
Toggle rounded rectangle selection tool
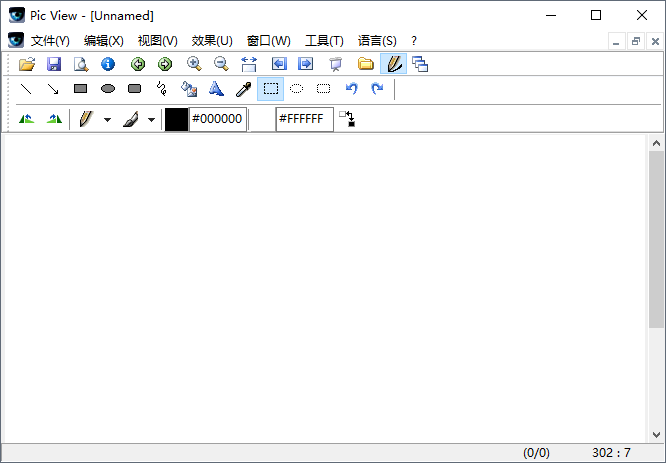tap(323, 89)
